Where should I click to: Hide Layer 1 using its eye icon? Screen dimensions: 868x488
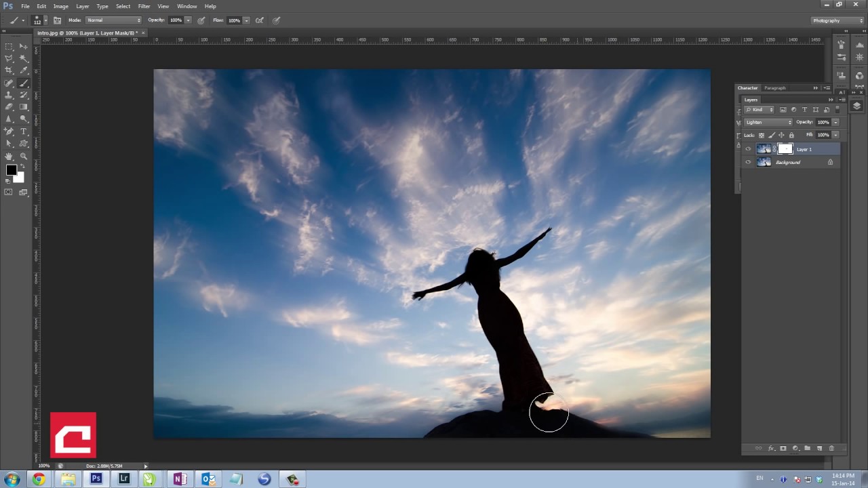pyautogui.click(x=748, y=149)
